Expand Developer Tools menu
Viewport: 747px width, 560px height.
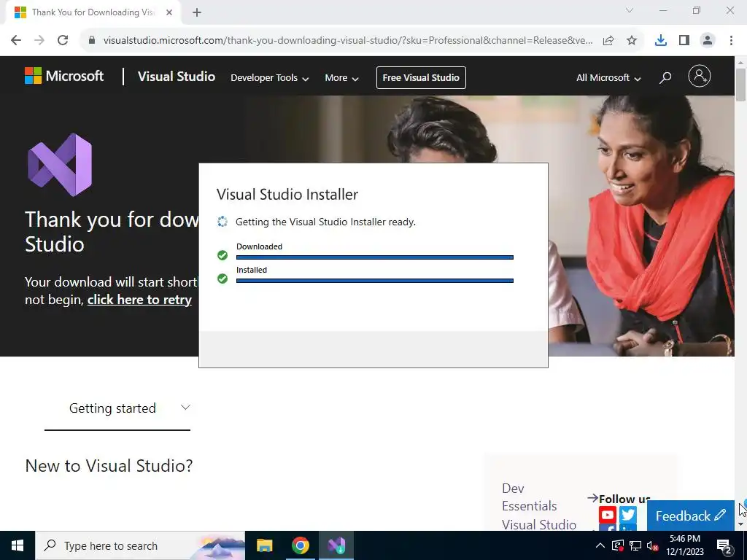(x=270, y=77)
